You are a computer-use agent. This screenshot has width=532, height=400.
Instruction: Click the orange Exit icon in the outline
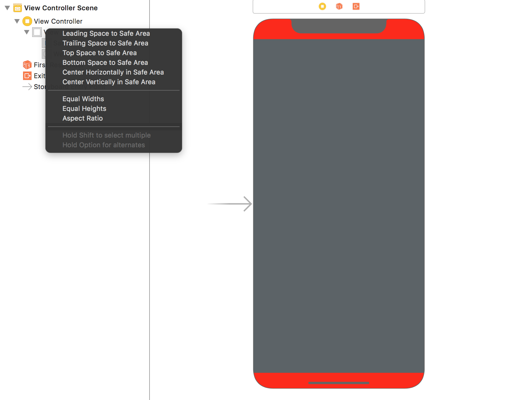[27, 76]
